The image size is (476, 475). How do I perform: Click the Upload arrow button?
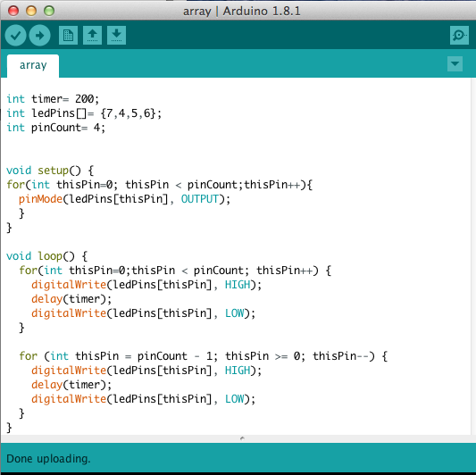40,36
